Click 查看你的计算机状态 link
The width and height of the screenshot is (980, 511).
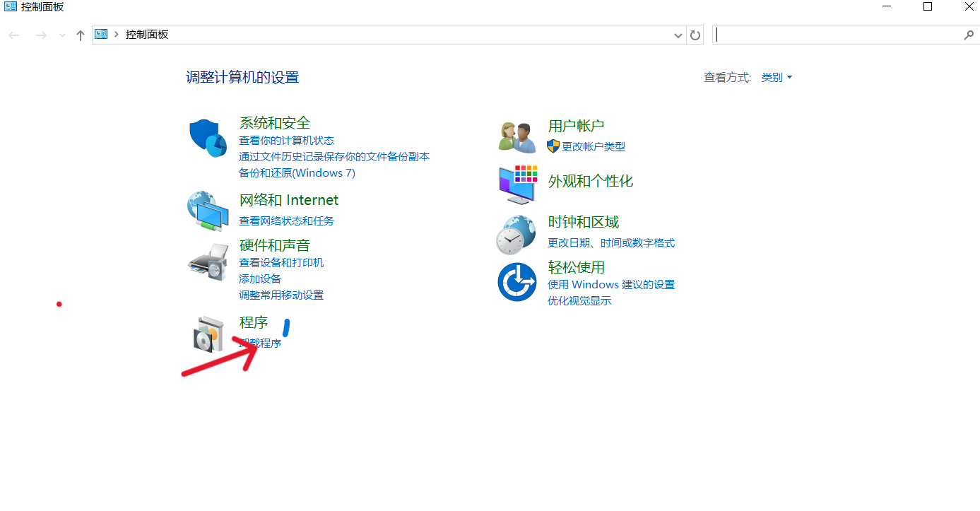(287, 141)
